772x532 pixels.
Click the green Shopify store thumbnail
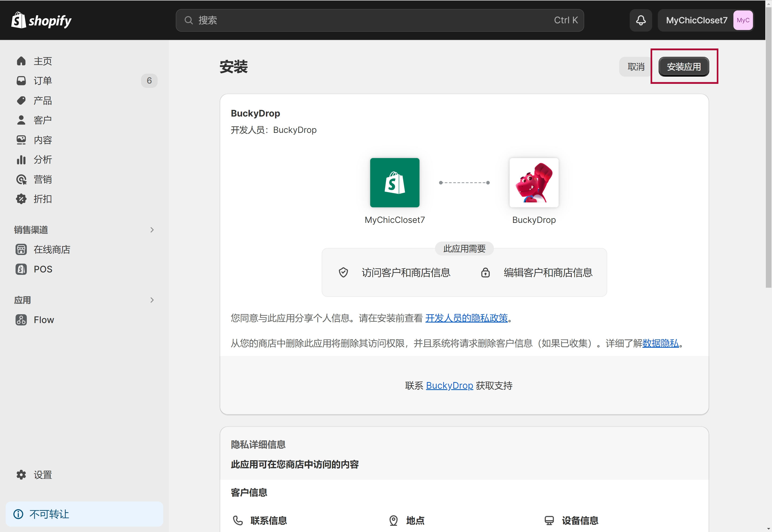[395, 183]
